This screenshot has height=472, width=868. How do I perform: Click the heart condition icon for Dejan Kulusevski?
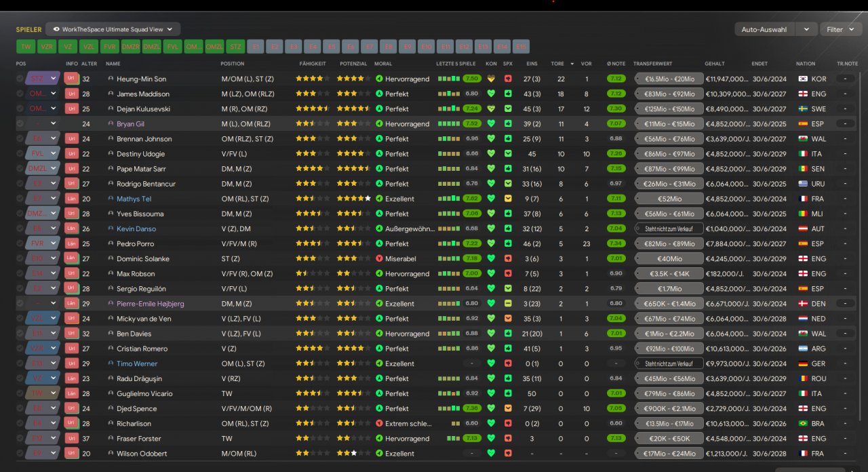(x=491, y=109)
